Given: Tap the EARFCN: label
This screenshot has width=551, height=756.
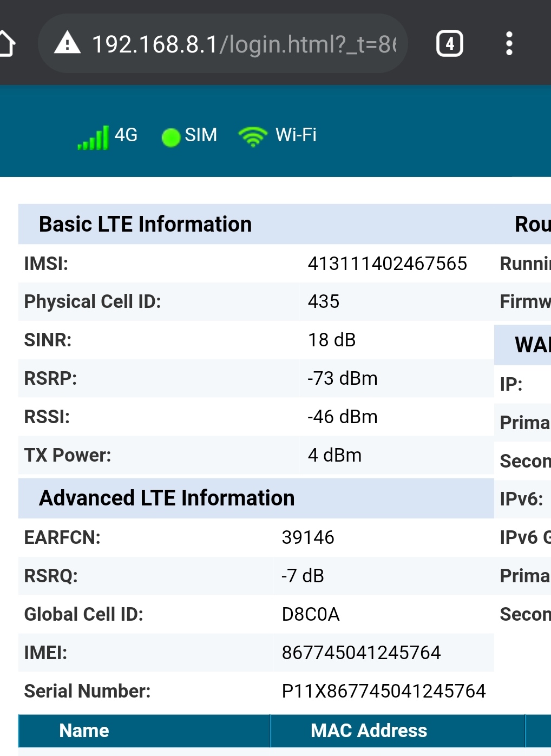Looking at the screenshot, I should point(62,537).
